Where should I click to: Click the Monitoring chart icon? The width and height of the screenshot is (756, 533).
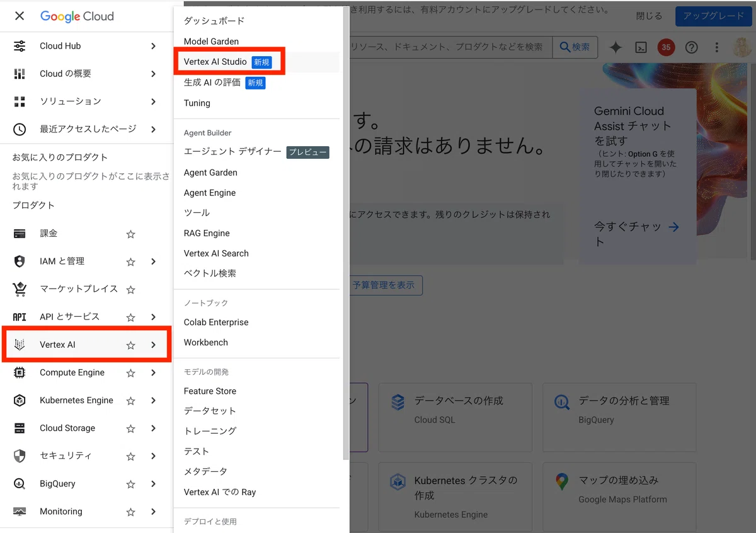[20, 511]
